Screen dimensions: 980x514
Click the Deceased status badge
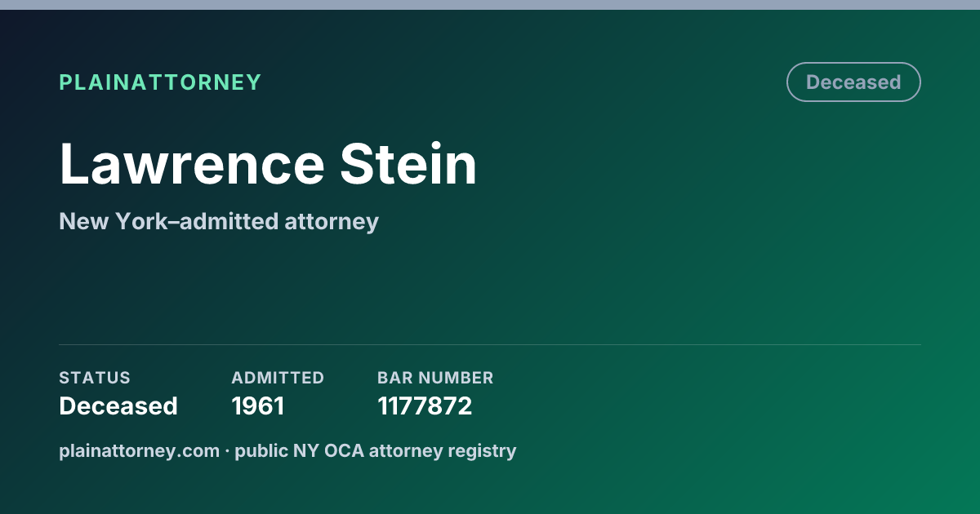[853, 82]
